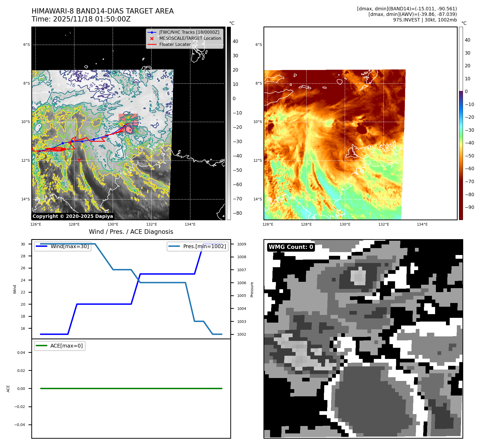Image resolution: width=481 pixels, height=448 pixels.
Task: Click the red X target marker on the satellite map
Action: tap(79, 160)
